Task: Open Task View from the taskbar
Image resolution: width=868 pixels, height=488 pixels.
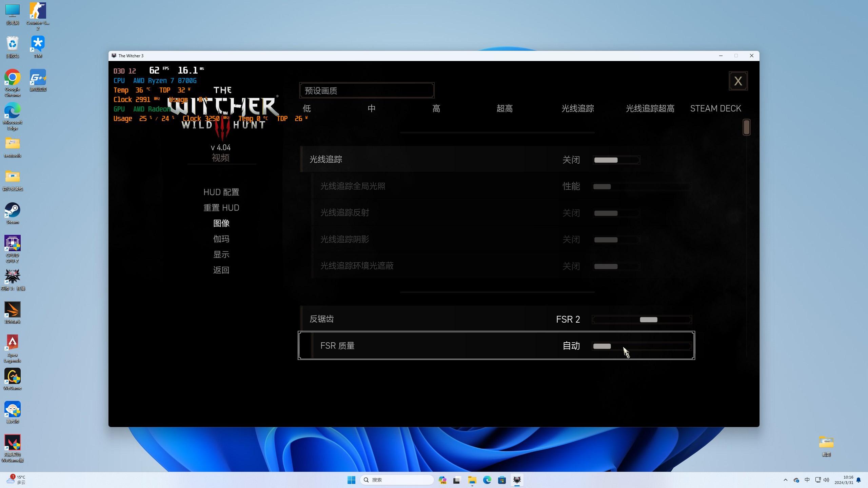Action: point(457,480)
